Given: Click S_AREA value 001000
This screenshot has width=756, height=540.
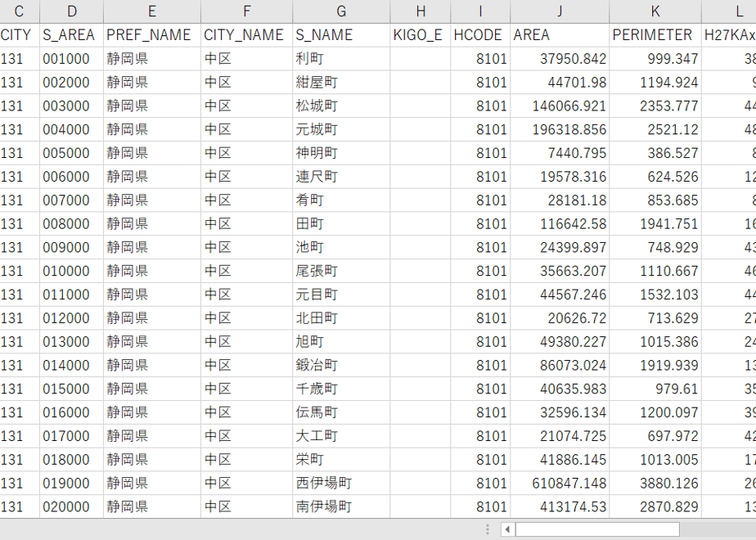Looking at the screenshot, I should [x=71, y=58].
